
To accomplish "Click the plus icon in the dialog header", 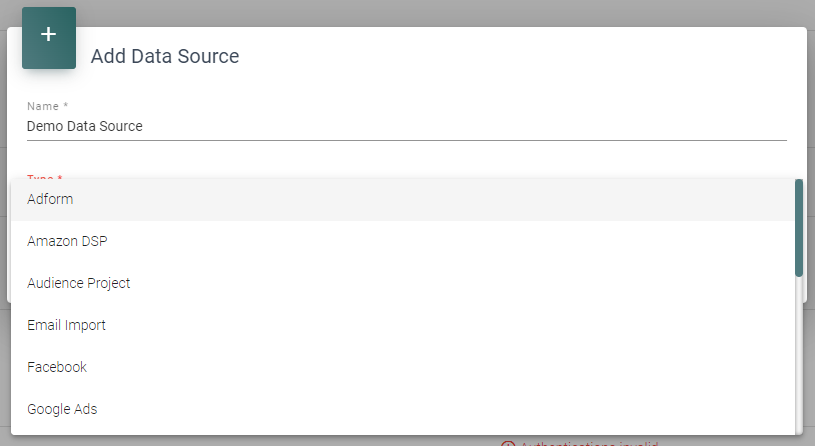I will click(x=48, y=35).
